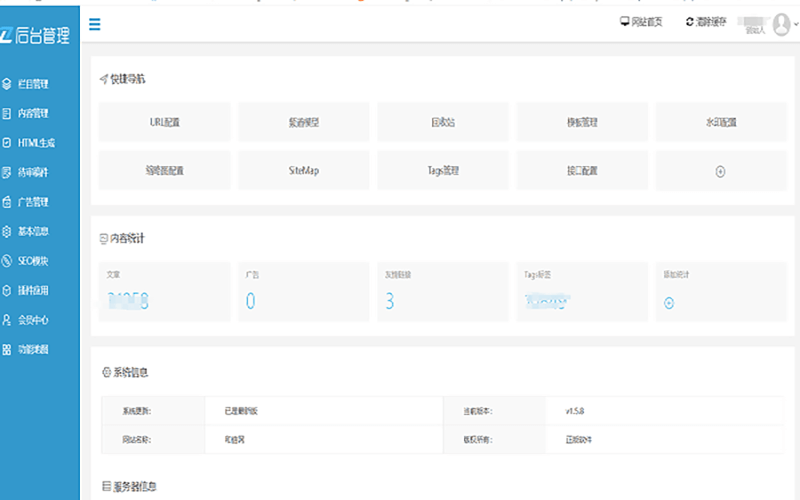Open the URL配置 quick navigation tile
This screenshot has width=800, height=500.
(164, 122)
